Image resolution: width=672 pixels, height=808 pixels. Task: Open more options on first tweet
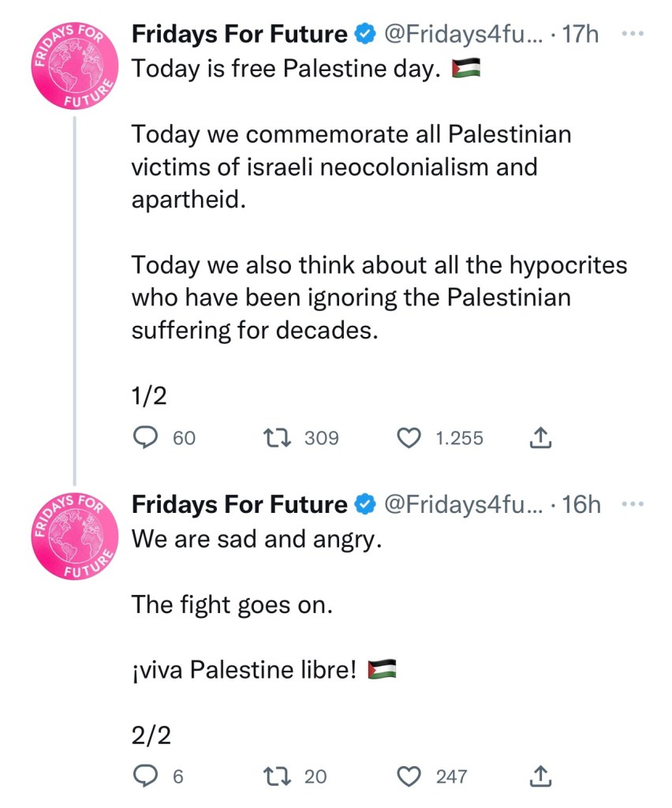coord(633,34)
